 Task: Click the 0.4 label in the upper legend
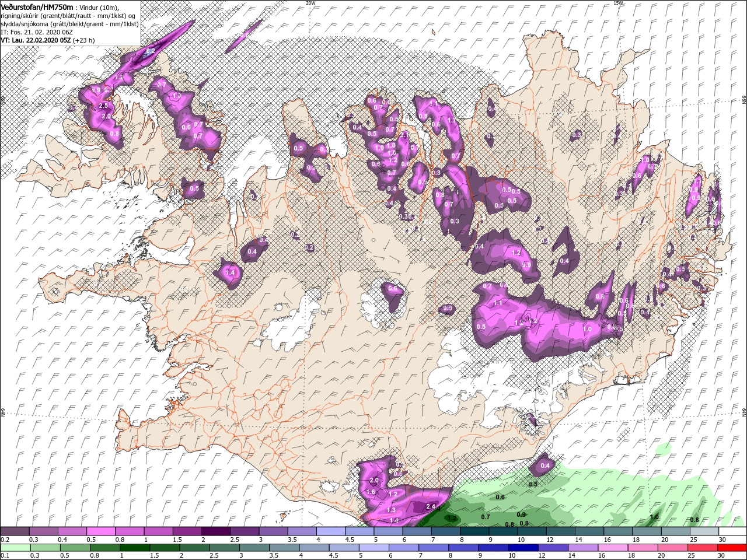coord(63,540)
